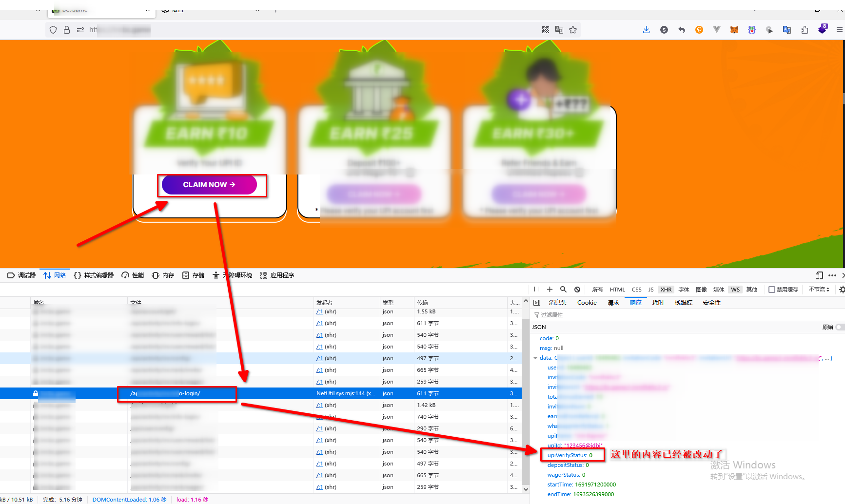Click the CLAIM NOW button
Viewport: 845px width, 504px height.
[x=209, y=185]
